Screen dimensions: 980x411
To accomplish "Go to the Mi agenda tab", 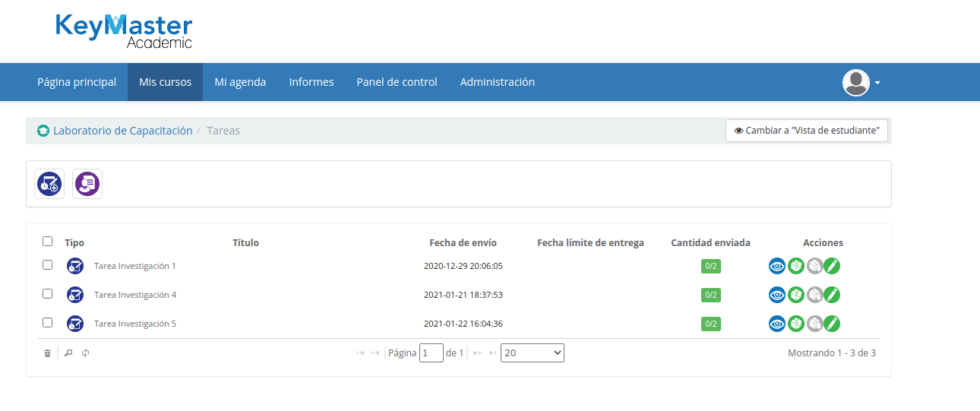I will coord(240,82).
